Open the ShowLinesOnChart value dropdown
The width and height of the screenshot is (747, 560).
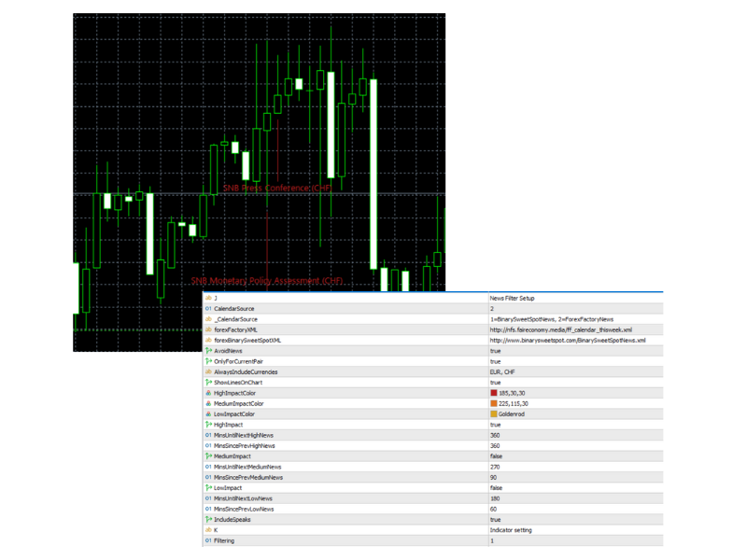pos(496,383)
